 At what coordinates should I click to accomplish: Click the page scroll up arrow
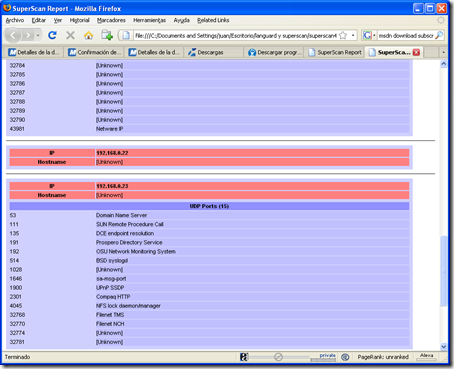(444, 64)
